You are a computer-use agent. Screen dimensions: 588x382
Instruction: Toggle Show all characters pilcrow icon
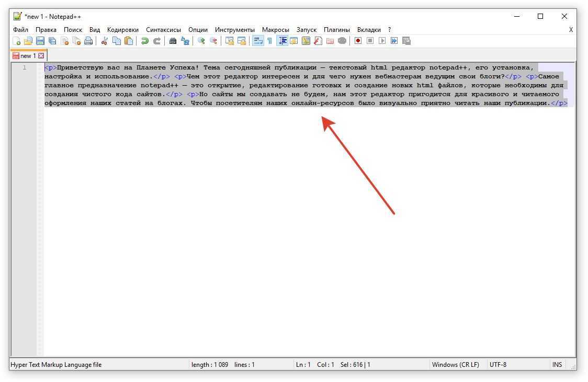(269, 41)
